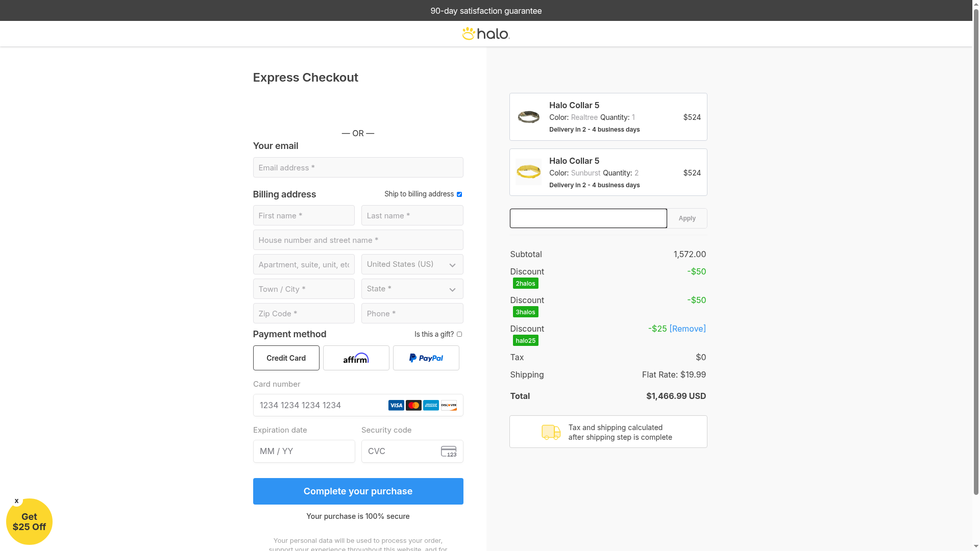The image size is (980, 551).
Task: Click the CVC card hint icon
Action: click(449, 452)
